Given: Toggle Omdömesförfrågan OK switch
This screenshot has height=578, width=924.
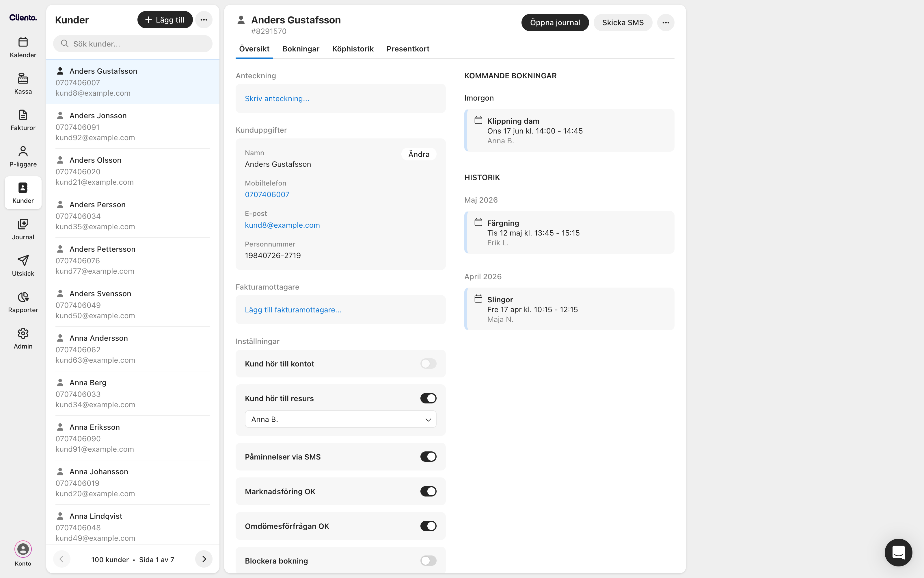Looking at the screenshot, I should [x=428, y=526].
